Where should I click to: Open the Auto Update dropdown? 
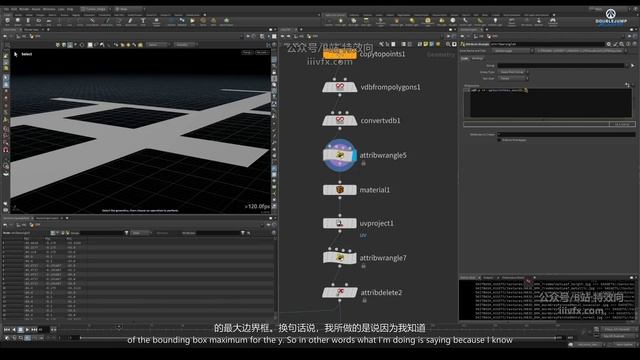coord(622,345)
